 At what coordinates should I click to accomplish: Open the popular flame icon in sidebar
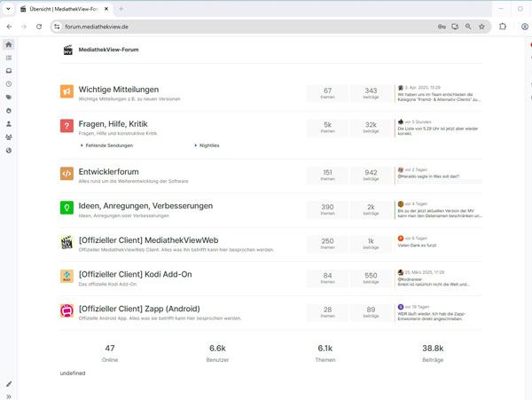(x=9, y=111)
